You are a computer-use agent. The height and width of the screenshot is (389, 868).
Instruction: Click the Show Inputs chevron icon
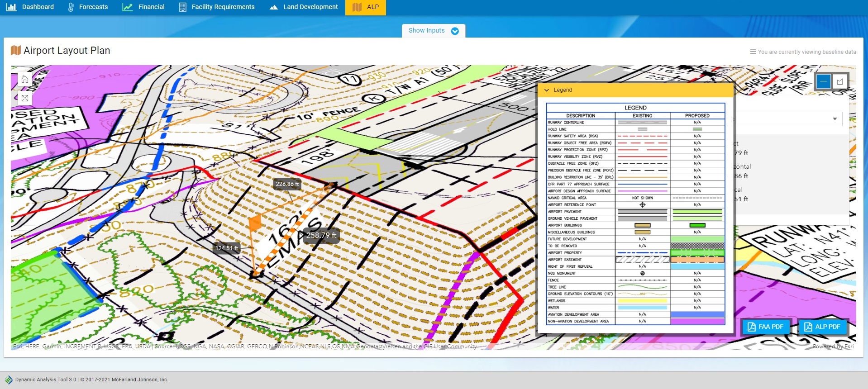[x=455, y=31]
